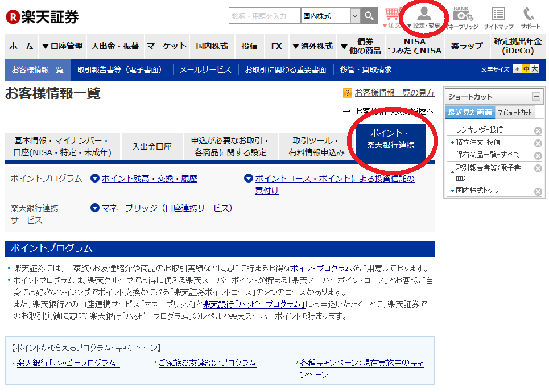This screenshot has height=392, width=549.
Task: Open 取引報告書等（電子書面） in sub navigation
Action: [x=122, y=69]
